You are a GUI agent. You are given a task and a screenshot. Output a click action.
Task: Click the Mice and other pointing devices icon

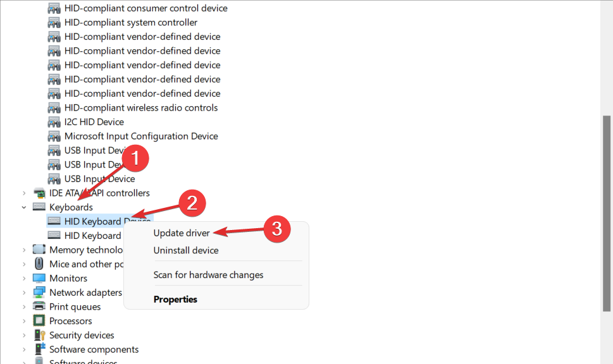39,264
